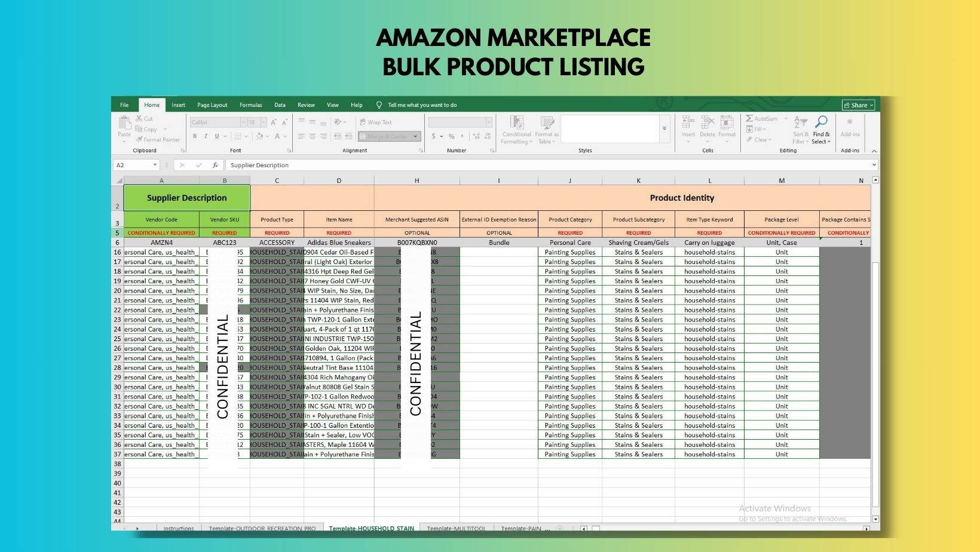Screen dimensions: 980x552
Task: Toggle Italic formatting
Action: (206, 136)
